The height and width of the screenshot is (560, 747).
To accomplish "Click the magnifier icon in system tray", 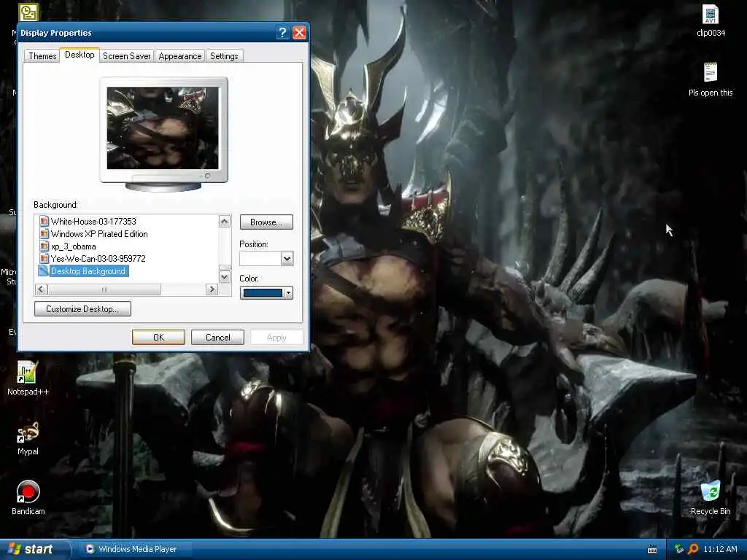I will pyautogui.click(x=693, y=549).
